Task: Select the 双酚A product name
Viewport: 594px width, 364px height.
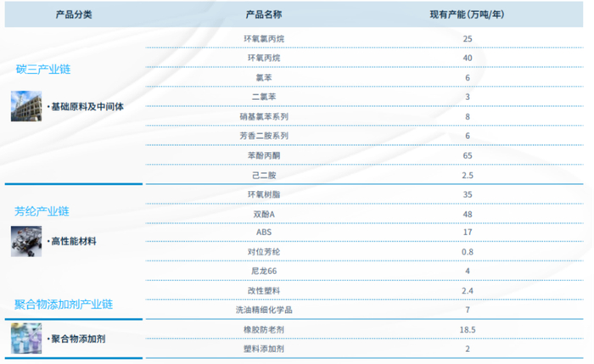Action: (x=264, y=215)
